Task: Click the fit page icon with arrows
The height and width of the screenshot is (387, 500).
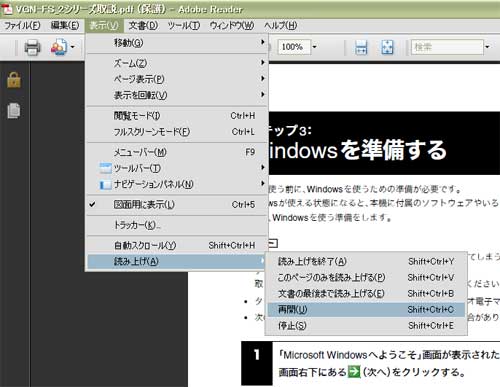Action: click(387, 47)
